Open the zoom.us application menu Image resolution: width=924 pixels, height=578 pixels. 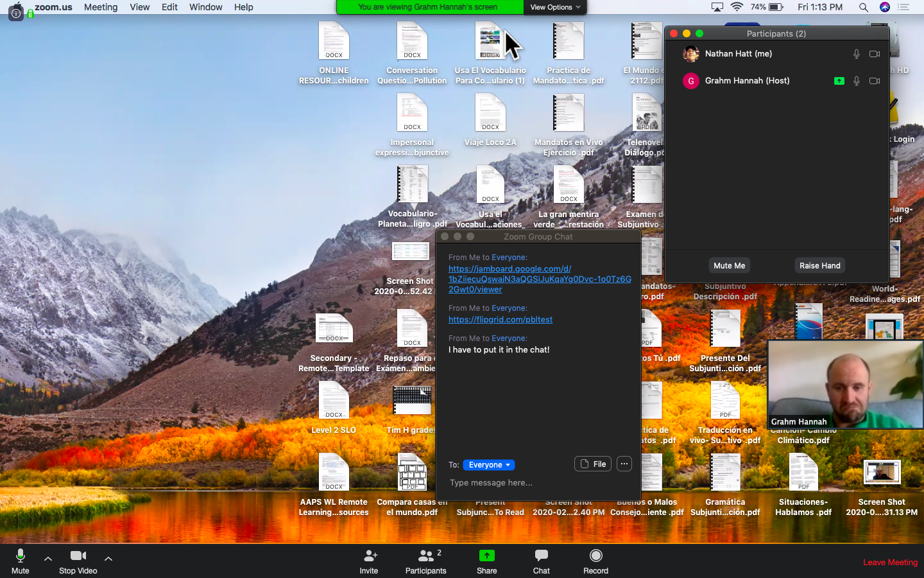click(53, 7)
